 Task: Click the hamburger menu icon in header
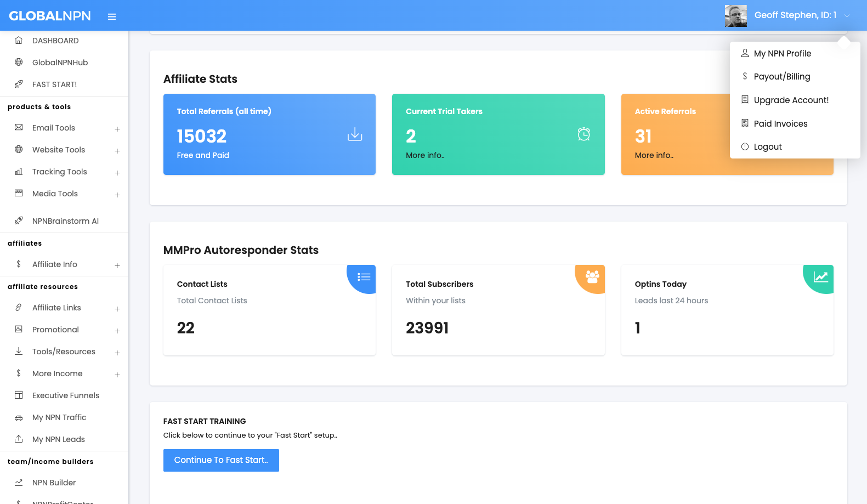[112, 16]
